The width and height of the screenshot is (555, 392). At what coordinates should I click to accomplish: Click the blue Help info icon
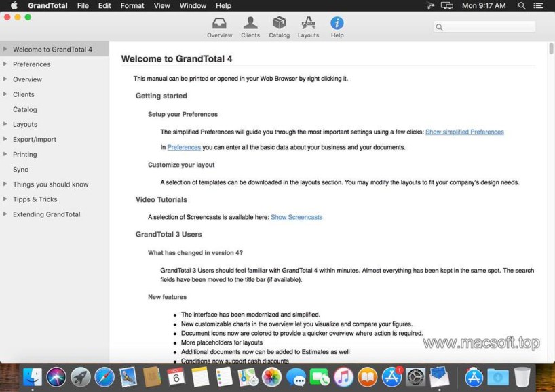(337, 24)
